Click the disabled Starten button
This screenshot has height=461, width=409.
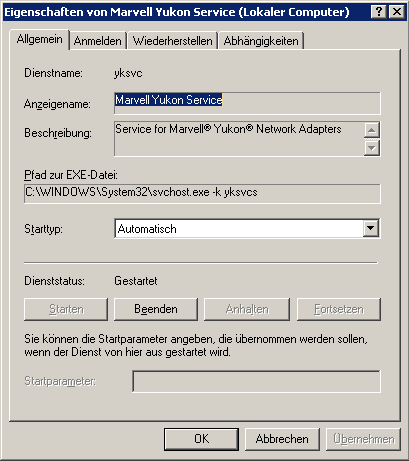tap(66, 309)
